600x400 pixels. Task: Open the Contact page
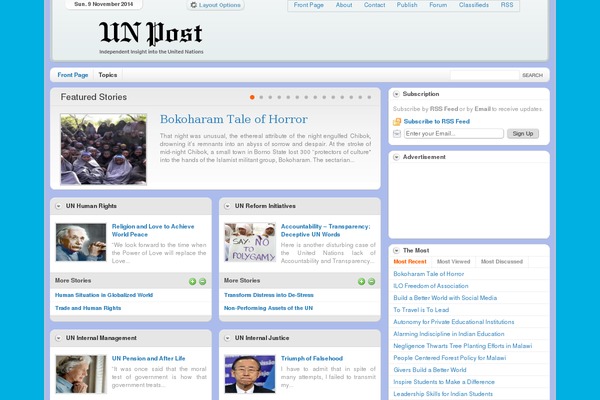click(374, 5)
